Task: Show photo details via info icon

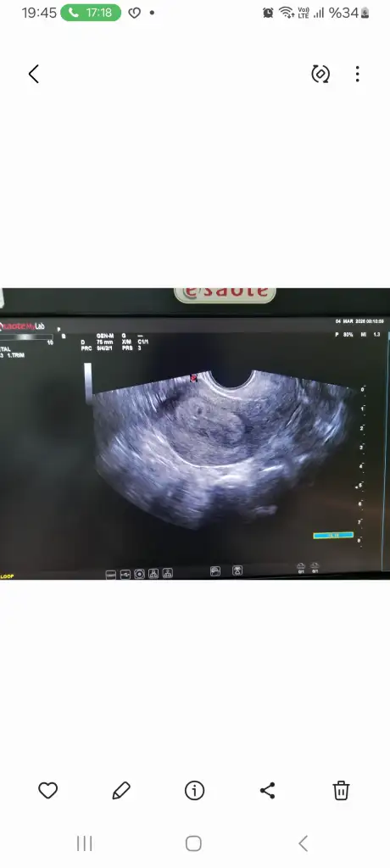Action: click(x=194, y=790)
